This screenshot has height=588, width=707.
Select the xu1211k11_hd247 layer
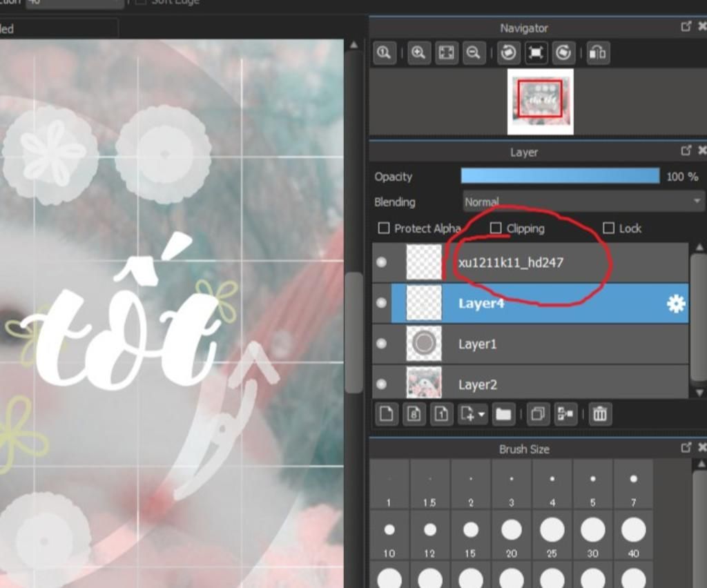(x=530, y=262)
